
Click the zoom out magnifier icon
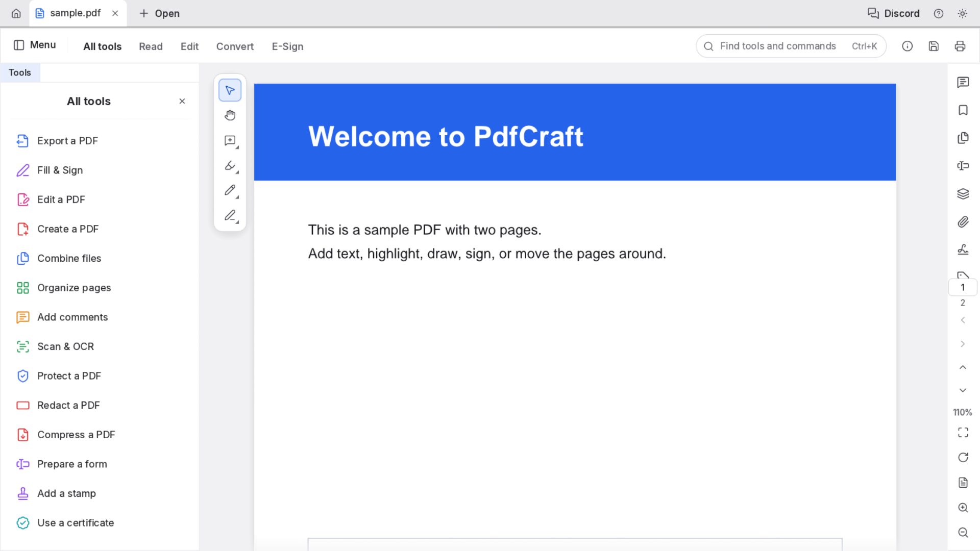(x=963, y=533)
